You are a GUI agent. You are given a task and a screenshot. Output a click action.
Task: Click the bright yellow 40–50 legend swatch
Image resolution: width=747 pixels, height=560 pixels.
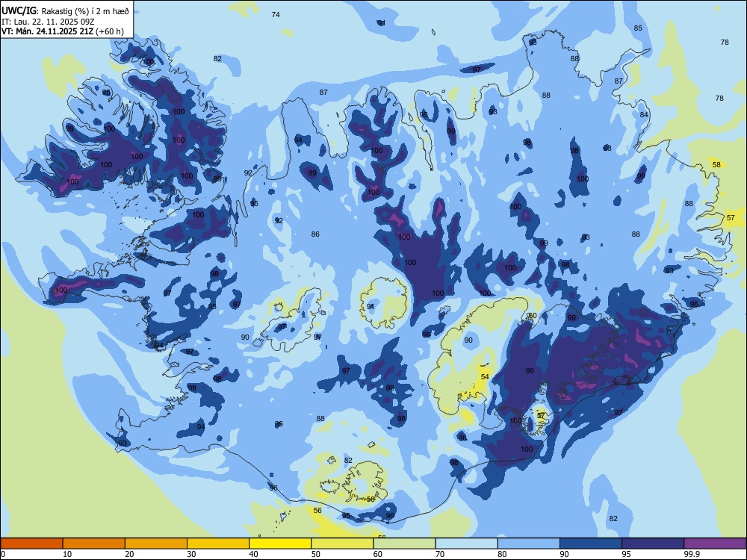point(280,544)
